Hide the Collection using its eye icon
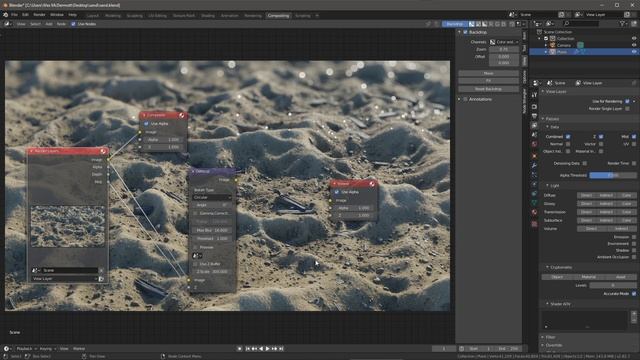 pyautogui.click(x=634, y=39)
